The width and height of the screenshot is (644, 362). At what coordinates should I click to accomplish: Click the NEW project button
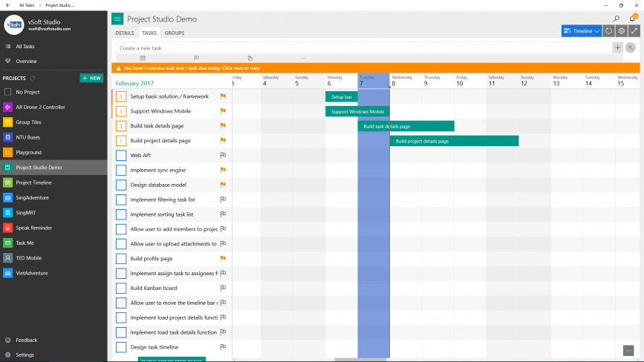point(91,78)
